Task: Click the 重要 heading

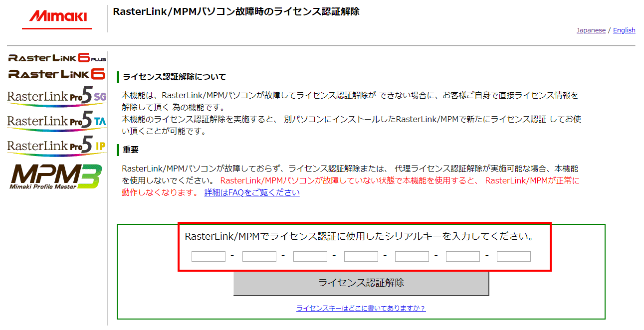Action: (131, 150)
